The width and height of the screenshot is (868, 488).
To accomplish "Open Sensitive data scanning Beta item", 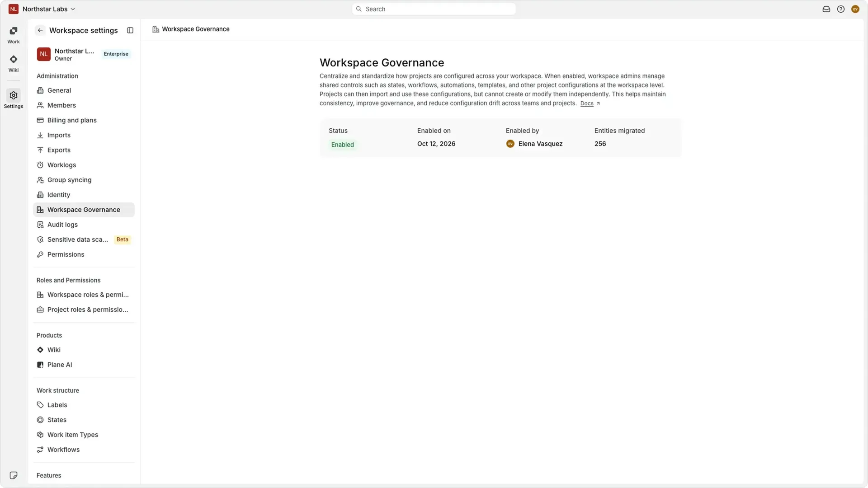I will pyautogui.click(x=84, y=239).
